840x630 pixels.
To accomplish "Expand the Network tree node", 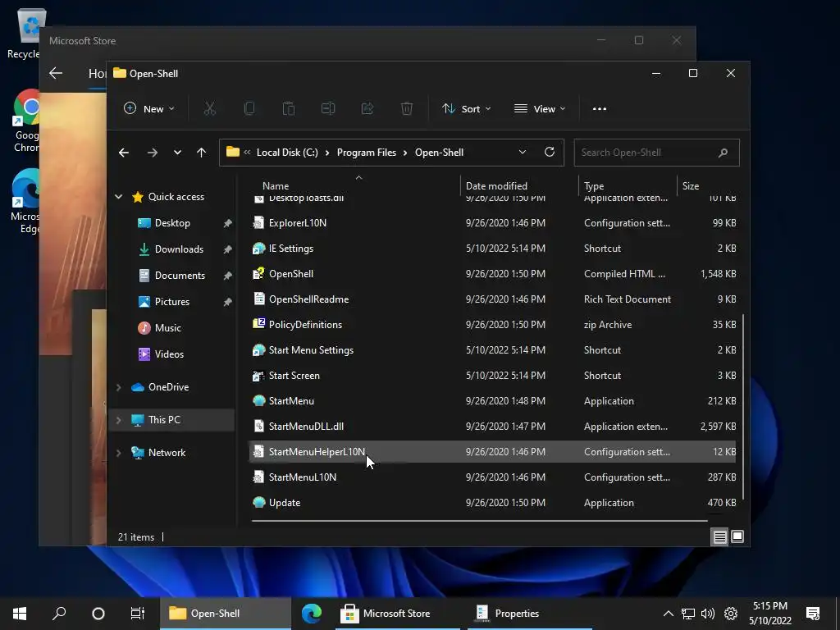I will (x=118, y=453).
